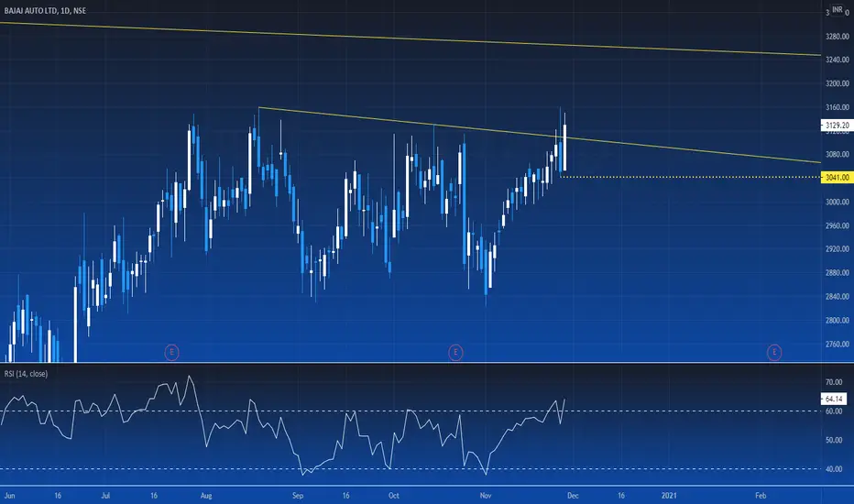Open the earnings E marker near Feb

(774, 353)
